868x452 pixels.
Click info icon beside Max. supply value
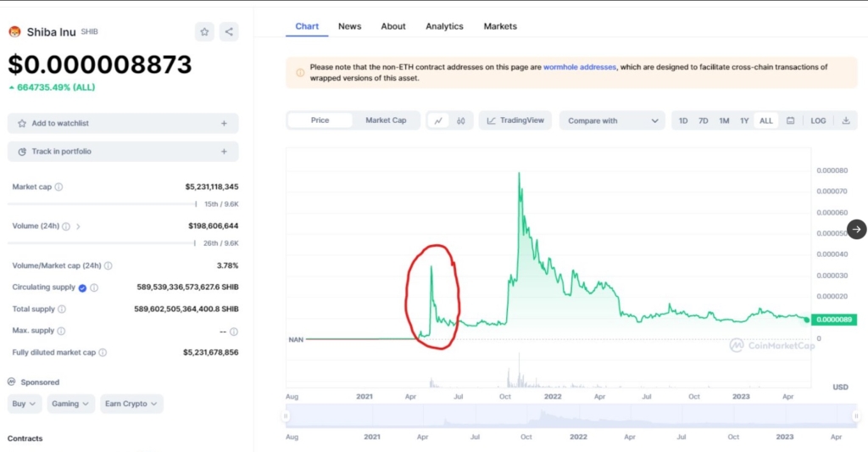coord(234,332)
